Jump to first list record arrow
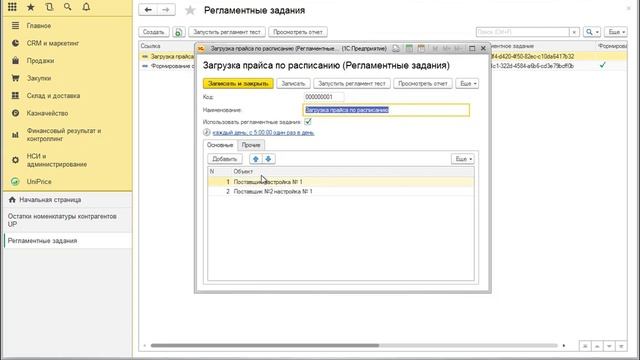This screenshot has height=360, width=640. [585, 346]
